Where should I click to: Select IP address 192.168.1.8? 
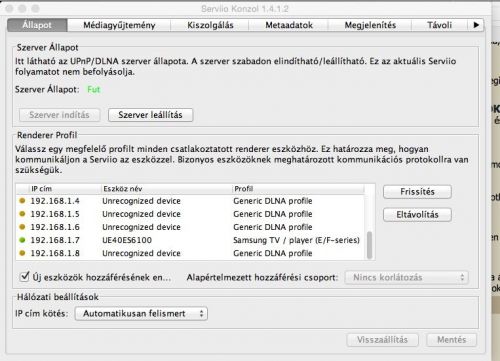coord(55,253)
